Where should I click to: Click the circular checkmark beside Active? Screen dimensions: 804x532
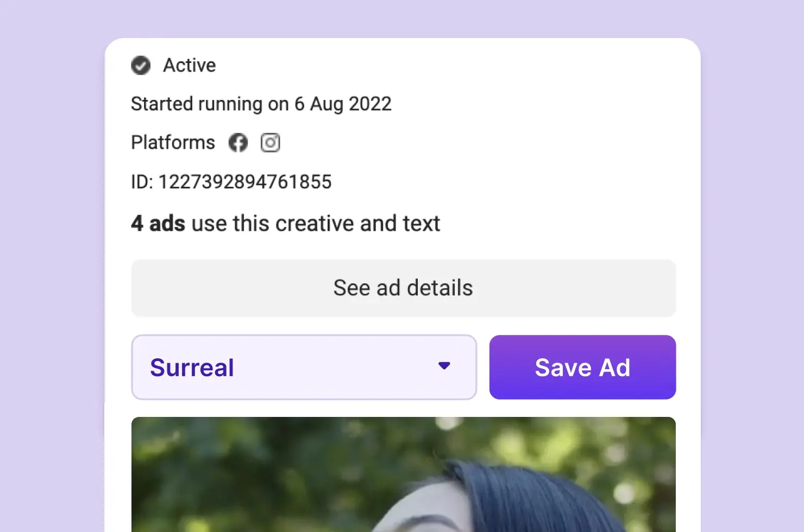[x=141, y=65]
